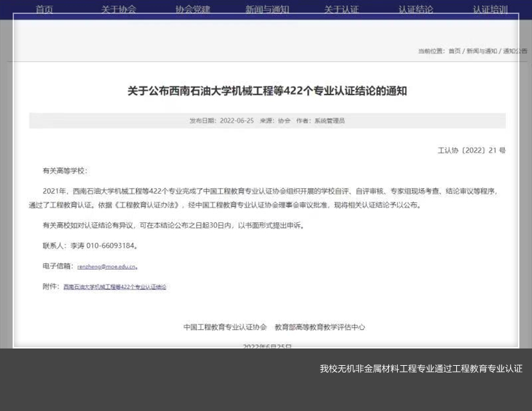Click 新闻与通知 in the breadcrumb path
Image resolution: width=532 pixels, height=411 pixels.
(x=481, y=51)
